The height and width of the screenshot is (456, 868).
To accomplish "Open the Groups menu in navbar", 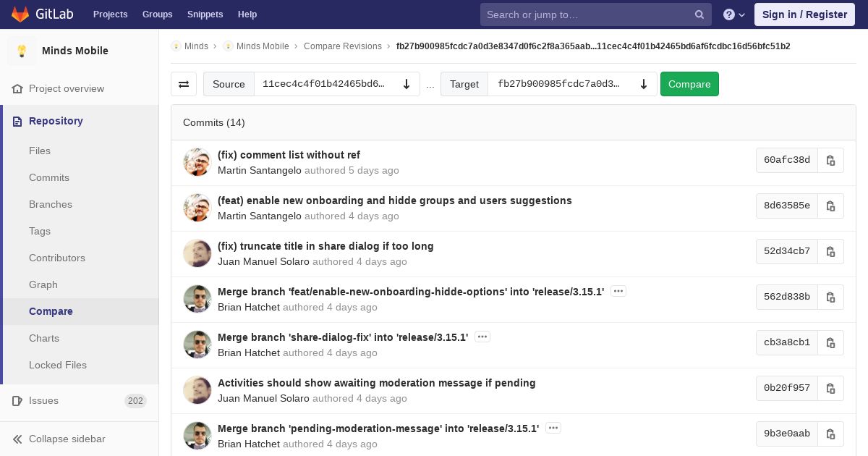I will (157, 14).
